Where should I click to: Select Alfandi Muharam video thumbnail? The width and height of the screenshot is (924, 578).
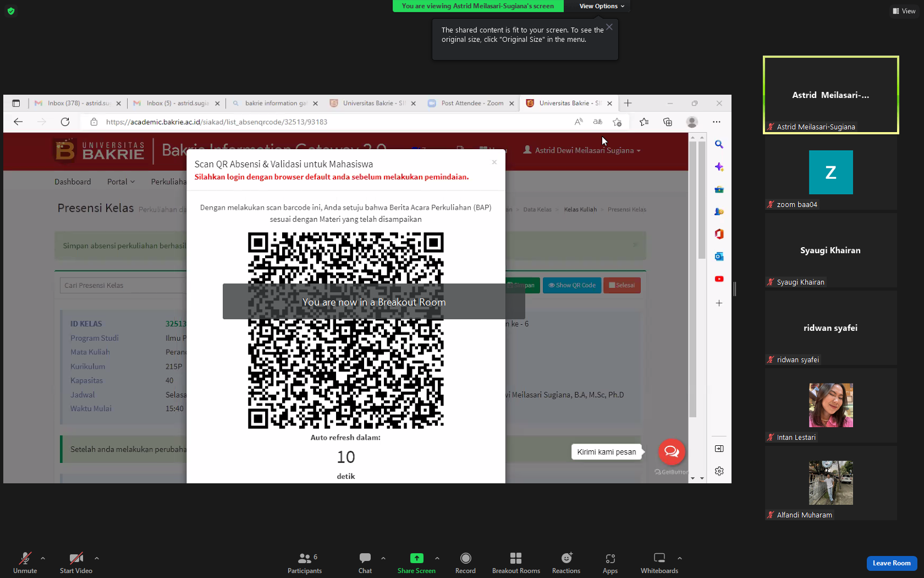pyautogui.click(x=831, y=483)
